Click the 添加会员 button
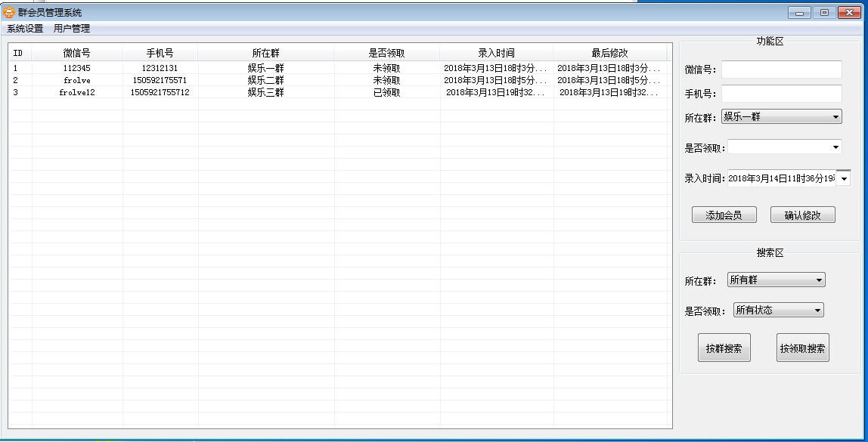The image size is (868, 442). pos(723,214)
